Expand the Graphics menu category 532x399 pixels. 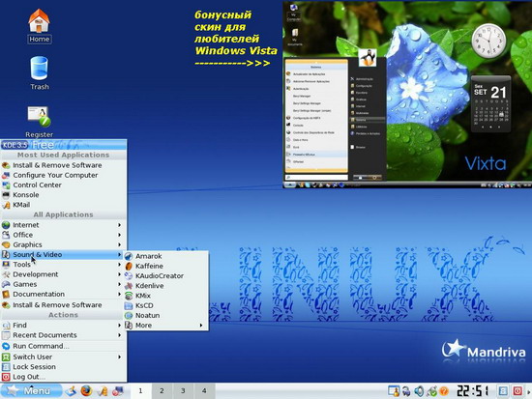pyautogui.click(x=64, y=244)
